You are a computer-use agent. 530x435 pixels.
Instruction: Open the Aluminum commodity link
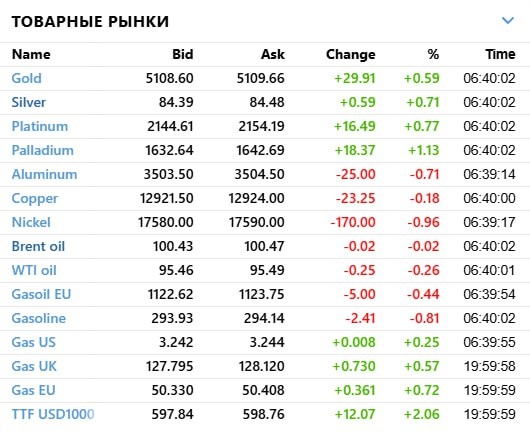(45, 174)
